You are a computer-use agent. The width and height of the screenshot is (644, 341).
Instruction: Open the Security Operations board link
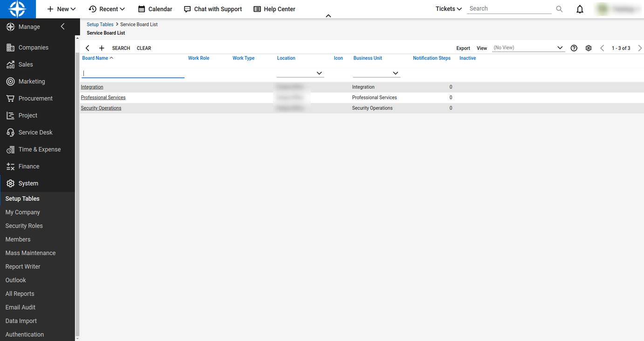point(101,108)
